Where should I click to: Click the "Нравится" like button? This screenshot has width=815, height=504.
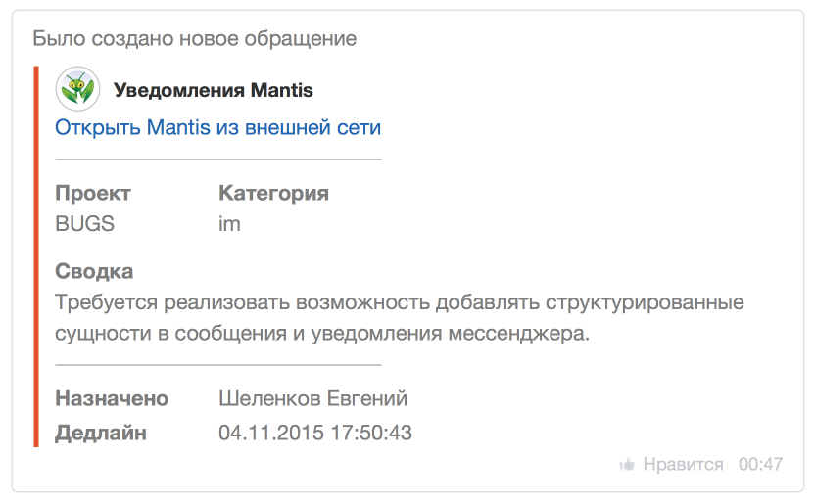point(683,465)
